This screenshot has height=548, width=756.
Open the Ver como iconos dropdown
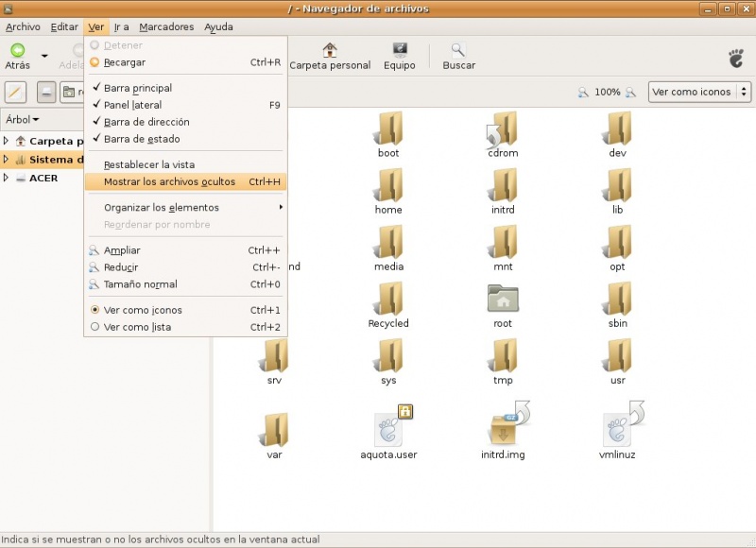pyautogui.click(x=699, y=92)
